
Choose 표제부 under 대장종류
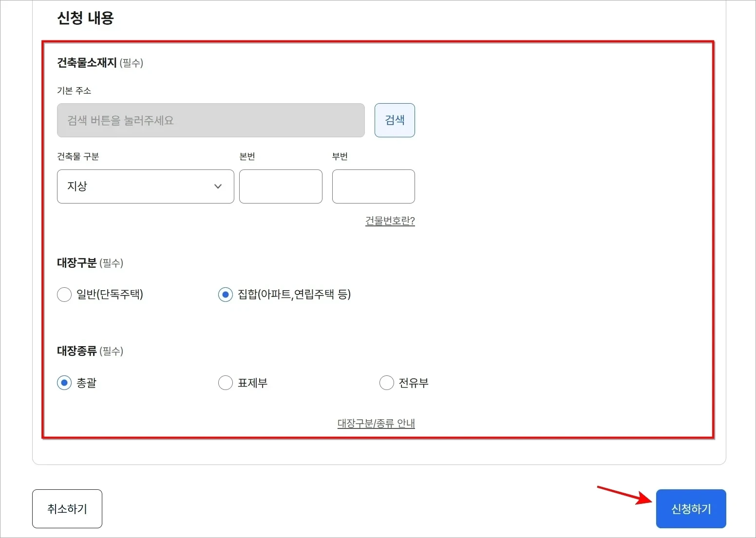click(225, 383)
